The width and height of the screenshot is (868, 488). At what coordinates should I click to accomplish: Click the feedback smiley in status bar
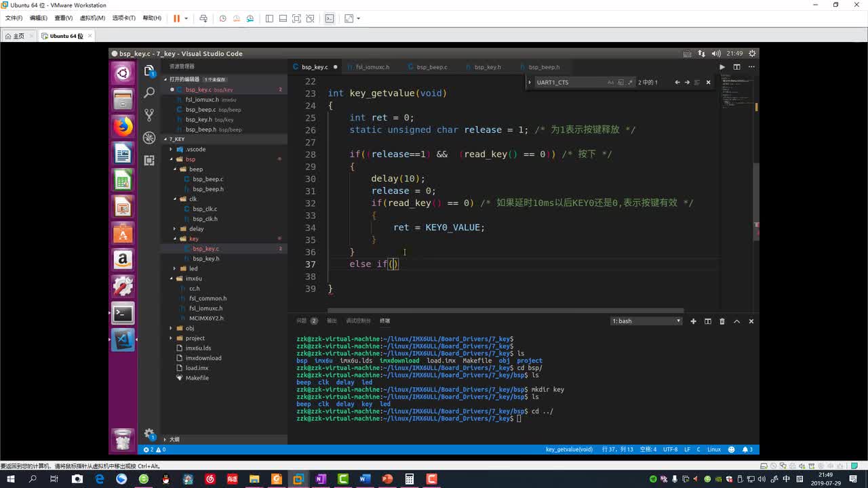pyautogui.click(x=731, y=449)
